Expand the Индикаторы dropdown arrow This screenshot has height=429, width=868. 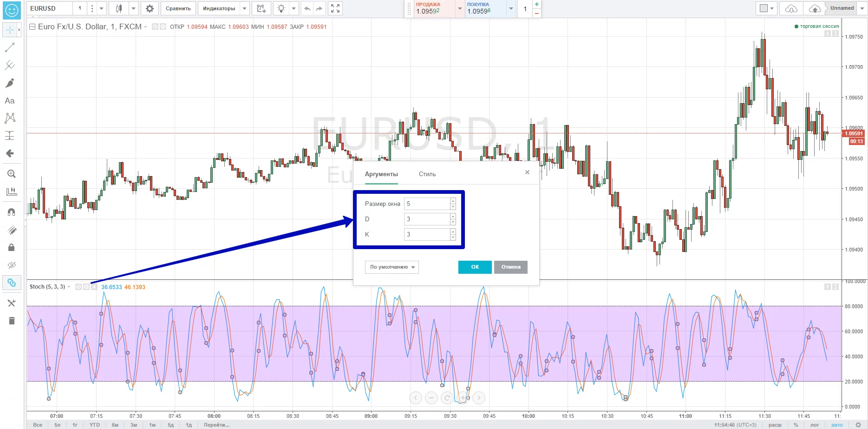pos(245,8)
